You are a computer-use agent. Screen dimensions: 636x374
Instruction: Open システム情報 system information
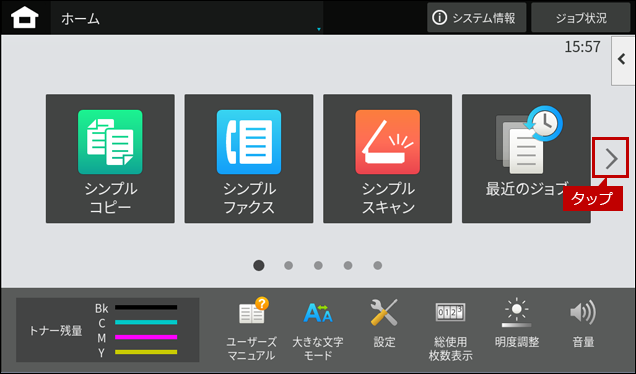click(x=477, y=18)
